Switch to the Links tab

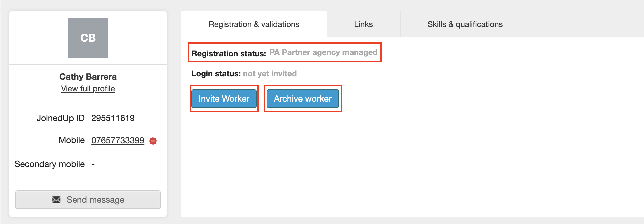tap(363, 24)
